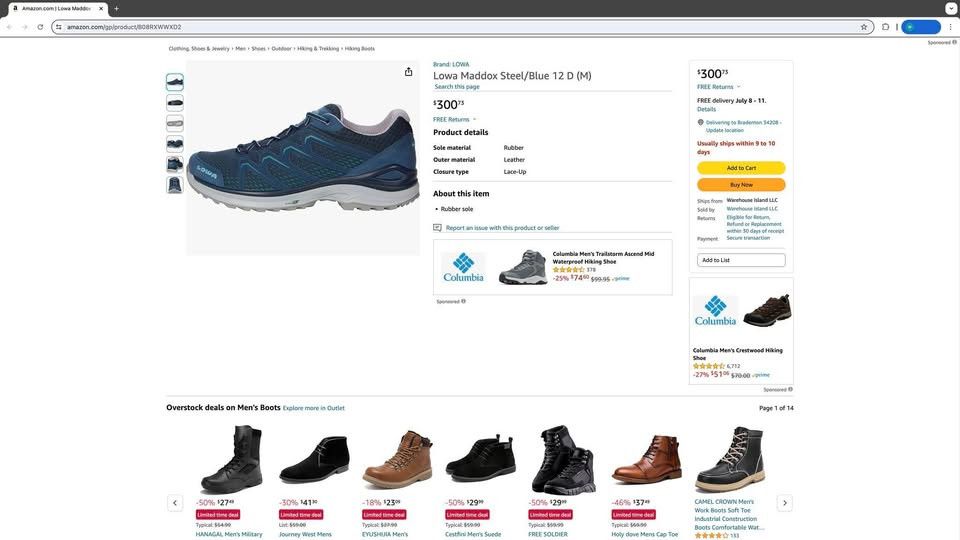Add the Lowa Maddox to cart
This screenshot has width=960, height=540.
click(x=741, y=168)
